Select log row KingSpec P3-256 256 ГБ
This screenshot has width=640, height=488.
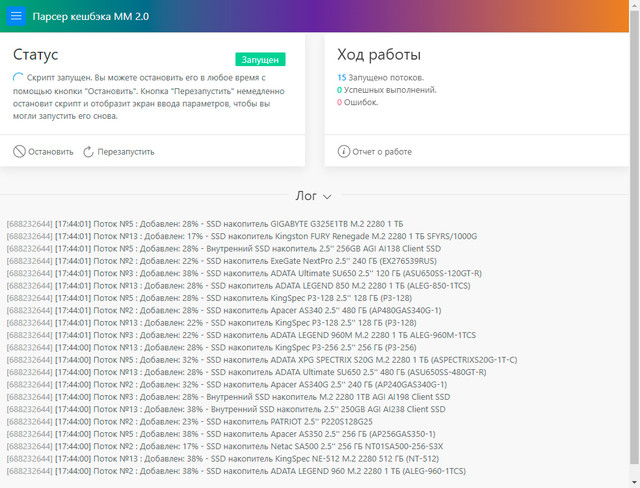pos(211,348)
